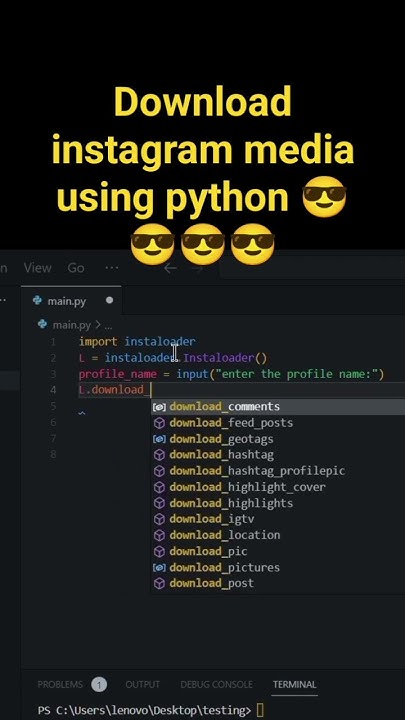Click line number 8 in gutter
Viewport: 405px width, 720px height.
[53, 454]
